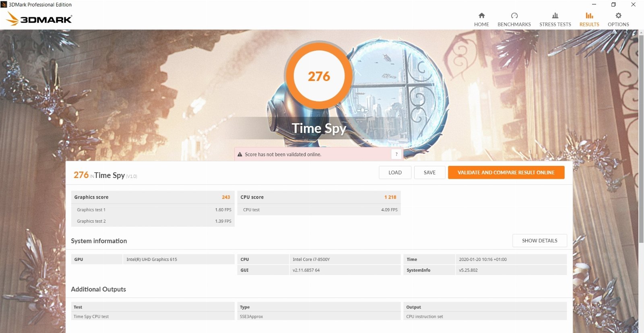Click the SSE3Approx type value

click(x=251, y=316)
